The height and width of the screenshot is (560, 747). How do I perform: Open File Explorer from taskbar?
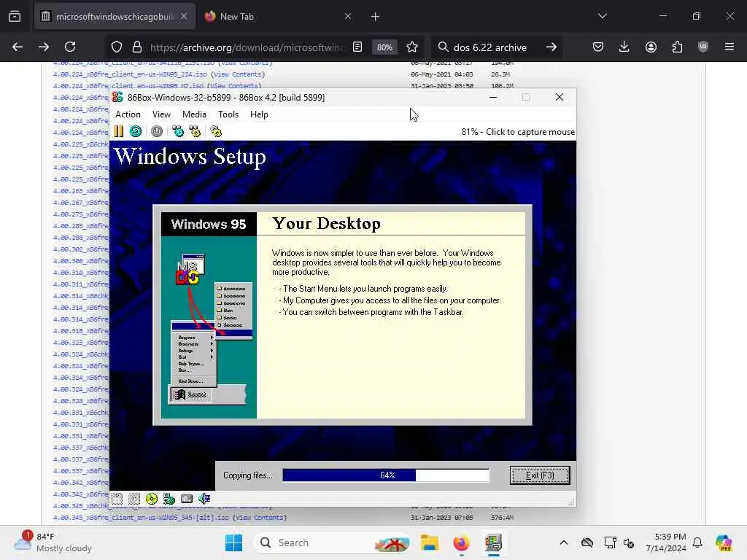(429, 542)
